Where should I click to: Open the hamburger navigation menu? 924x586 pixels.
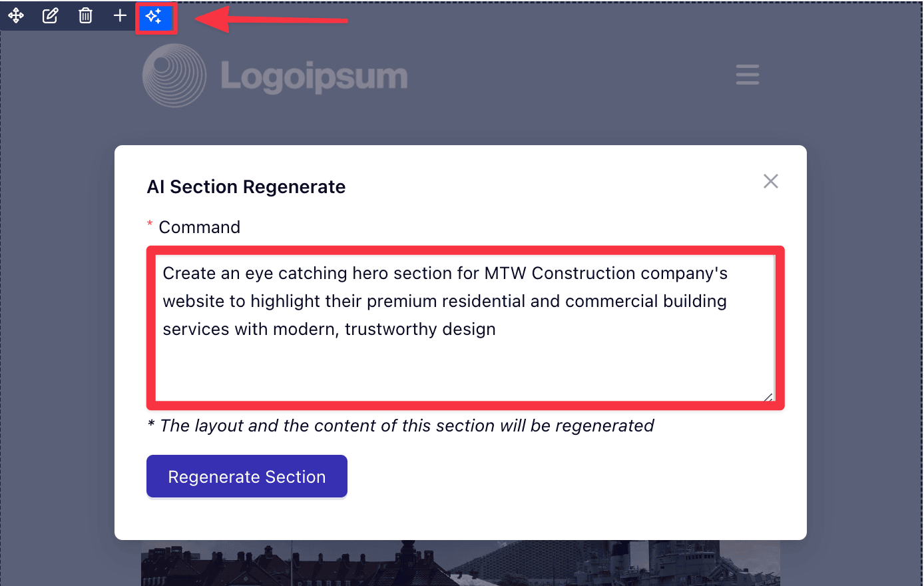(747, 75)
